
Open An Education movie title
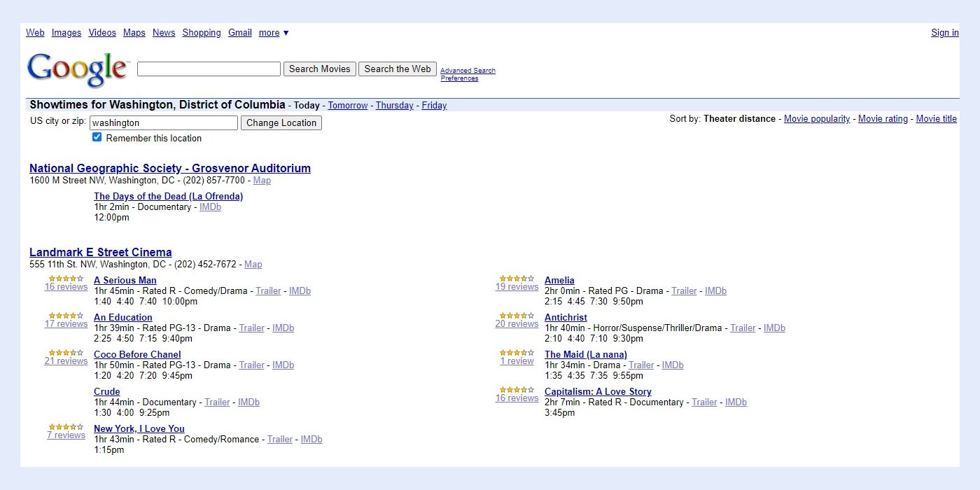pyautogui.click(x=123, y=318)
